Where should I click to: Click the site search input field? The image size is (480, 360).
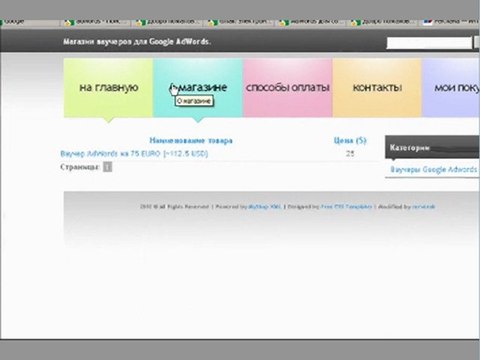pyautogui.click(x=429, y=43)
